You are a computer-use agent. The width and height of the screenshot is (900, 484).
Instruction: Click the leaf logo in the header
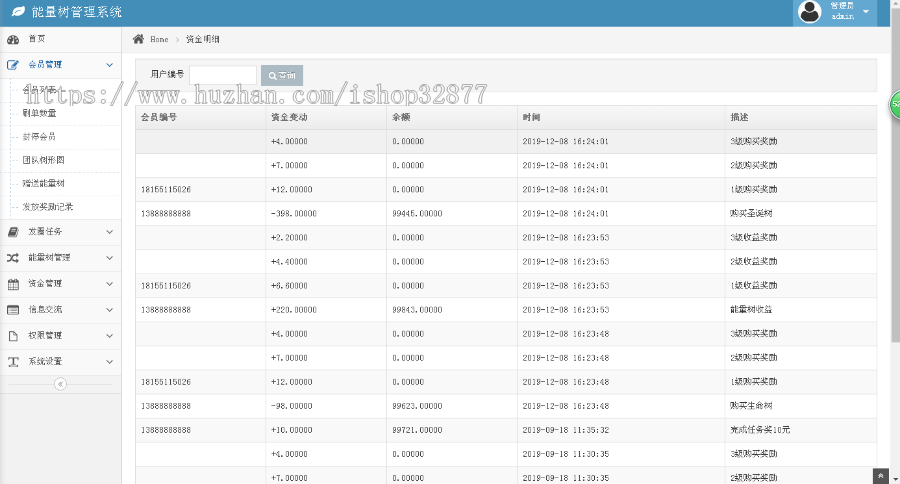pyautogui.click(x=18, y=11)
